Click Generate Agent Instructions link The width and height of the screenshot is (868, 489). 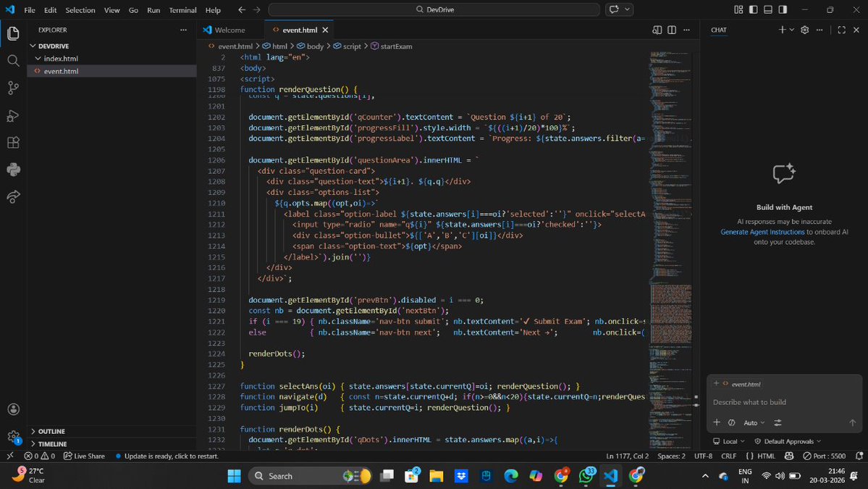coord(762,232)
